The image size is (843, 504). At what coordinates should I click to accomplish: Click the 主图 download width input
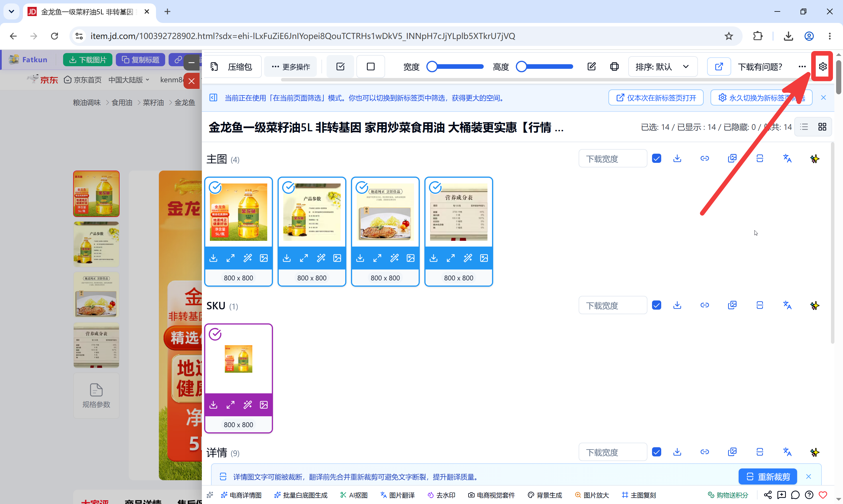613,159
